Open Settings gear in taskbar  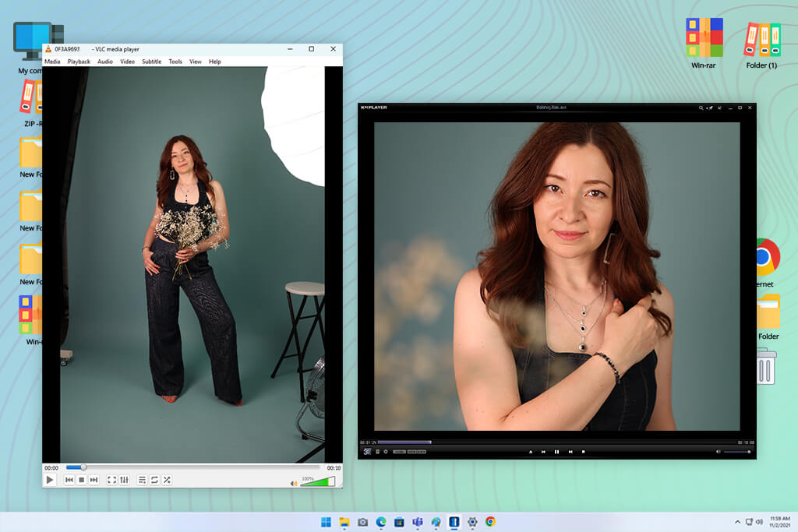tap(472, 522)
